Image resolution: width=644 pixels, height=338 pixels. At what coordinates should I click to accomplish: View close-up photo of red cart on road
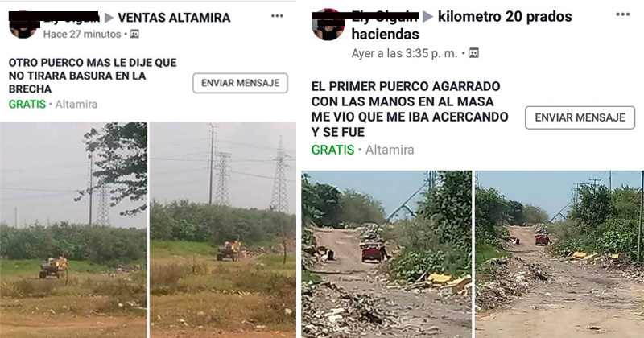[x=386, y=254]
